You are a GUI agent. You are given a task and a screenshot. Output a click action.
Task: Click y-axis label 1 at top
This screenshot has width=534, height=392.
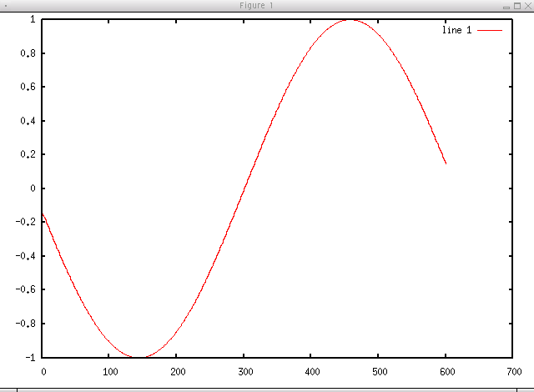[x=33, y=19]
